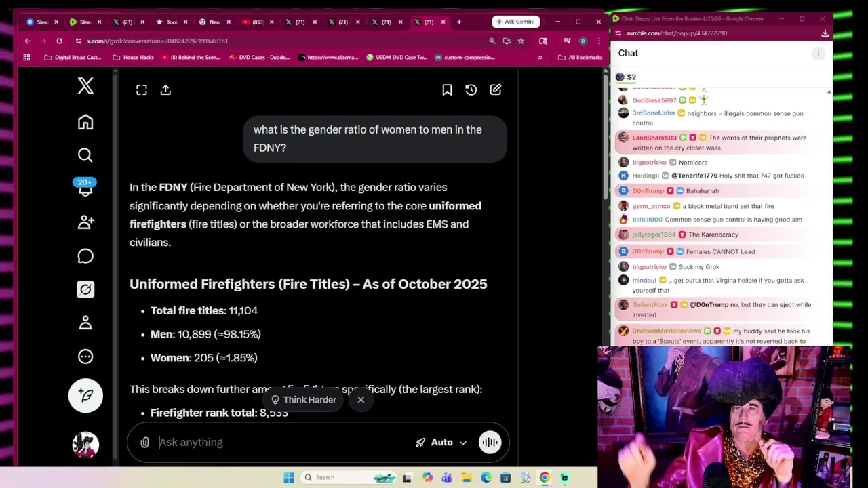This screenshot has width=868, height=488.
Task: Open jollyroger1984 username in chat
Action: click(654, 235)
